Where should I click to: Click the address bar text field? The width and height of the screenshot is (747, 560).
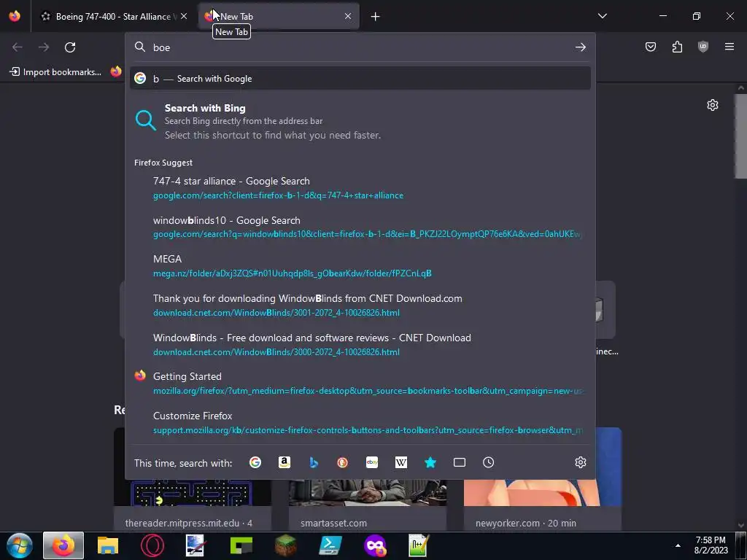360,47
